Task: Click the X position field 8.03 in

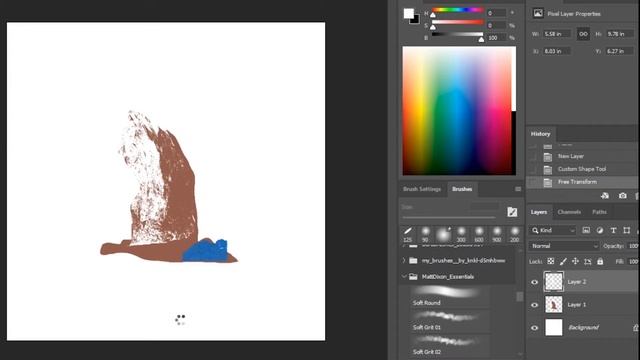Action: (557, 51)
